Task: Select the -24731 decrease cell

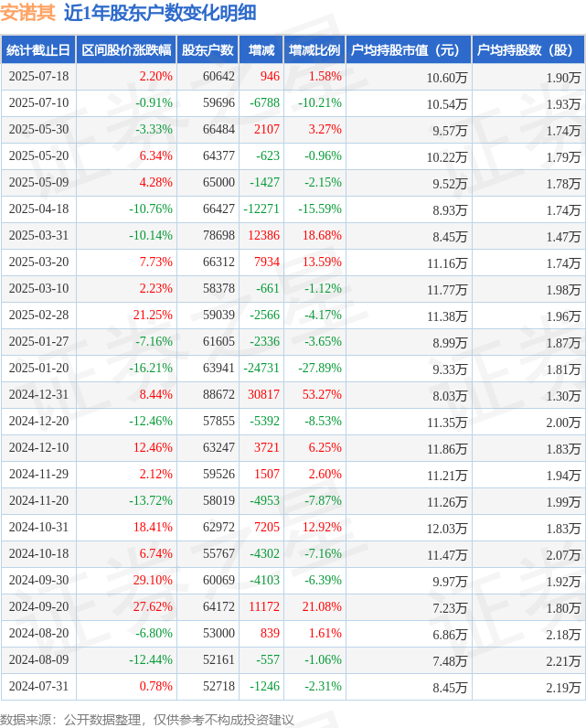Action: [x=261, y=369]
